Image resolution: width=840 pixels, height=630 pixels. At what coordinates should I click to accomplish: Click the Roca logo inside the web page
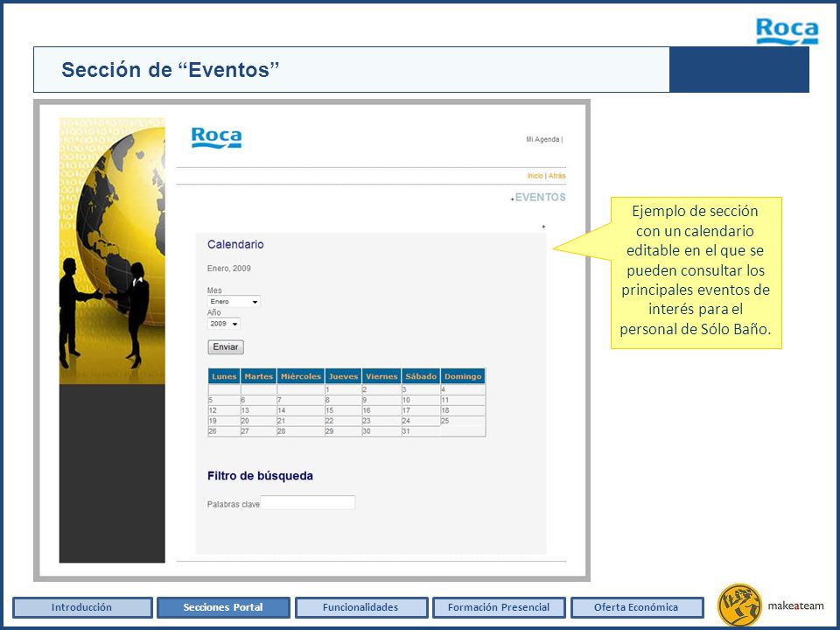tap(216, 137)
